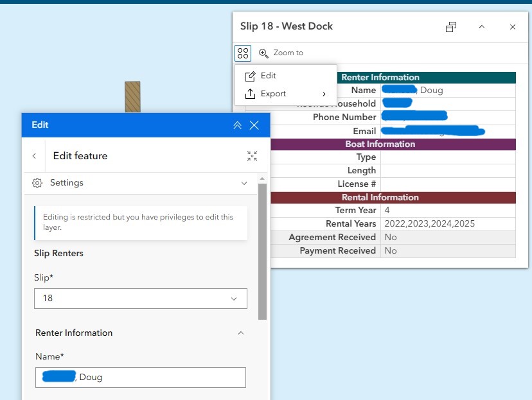Screen dimensions: 532x400
Task: Click inside the Name input field
Action: 140,378
